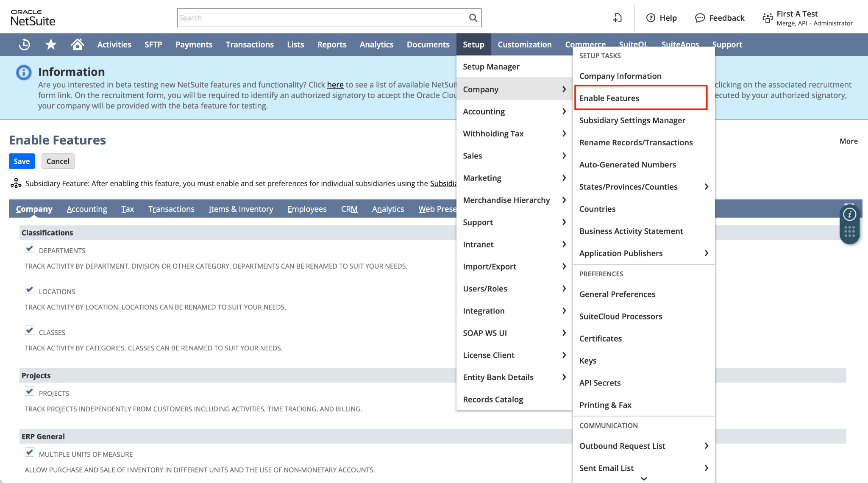Open the More link
This screenshot has height=483, width=868.
click(849, 141)
